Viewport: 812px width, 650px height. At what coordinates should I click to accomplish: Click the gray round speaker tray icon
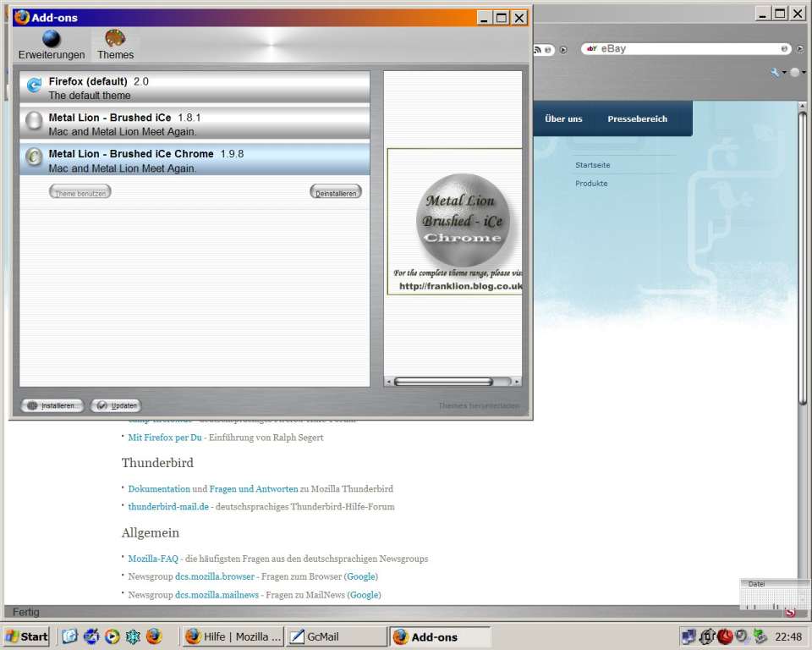(x=742, y=636)
